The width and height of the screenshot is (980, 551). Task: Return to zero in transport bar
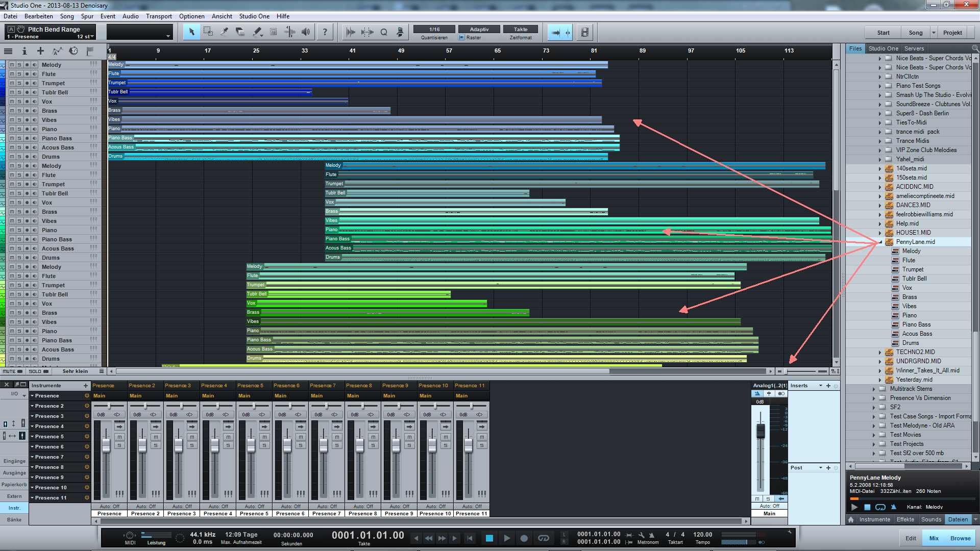[x=470, y=538]
